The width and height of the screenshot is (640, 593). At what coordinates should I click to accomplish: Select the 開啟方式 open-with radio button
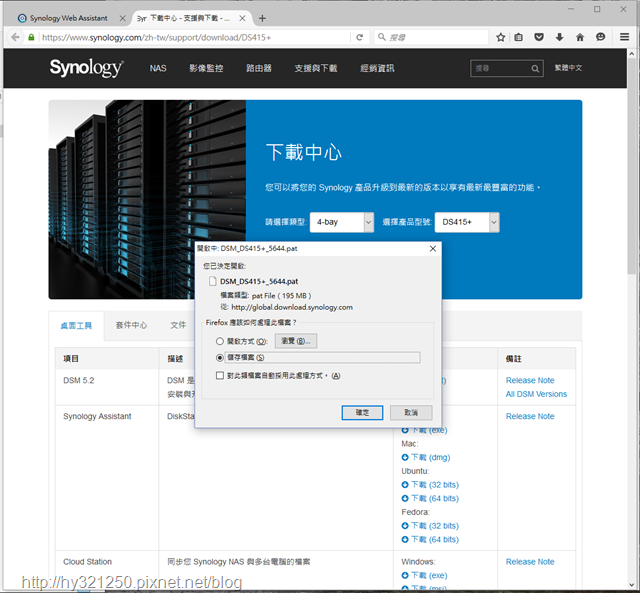point(220,341)
